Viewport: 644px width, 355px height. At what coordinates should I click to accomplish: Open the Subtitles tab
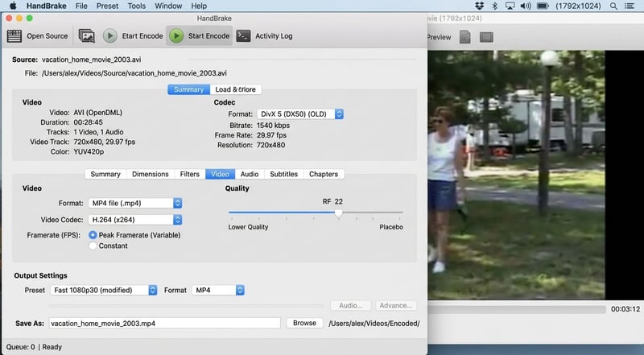click(283, 174)
